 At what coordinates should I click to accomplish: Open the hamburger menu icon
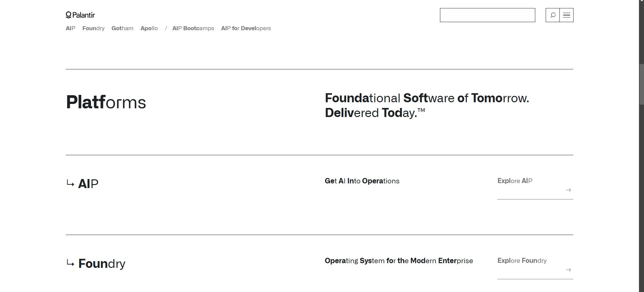pos(566,15)
